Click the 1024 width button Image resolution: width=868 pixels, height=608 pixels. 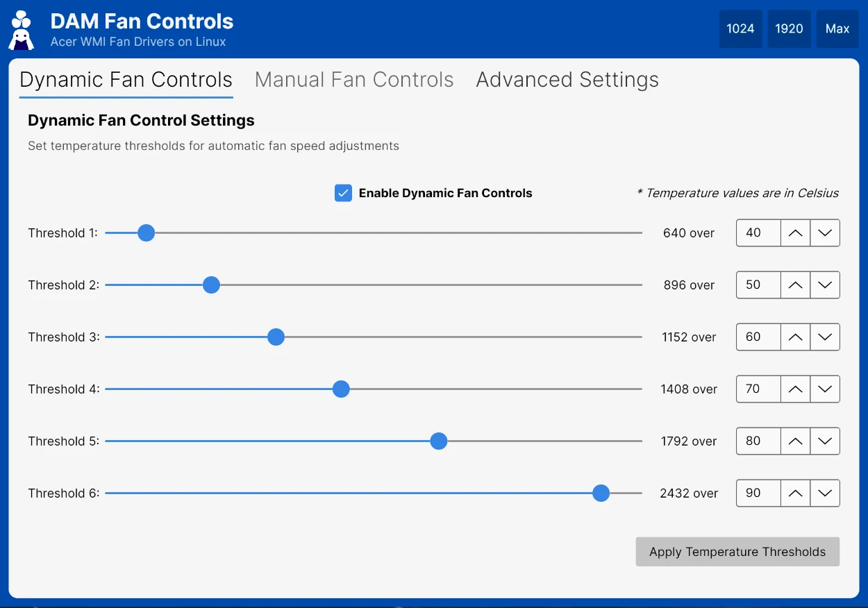pos(740,29)
